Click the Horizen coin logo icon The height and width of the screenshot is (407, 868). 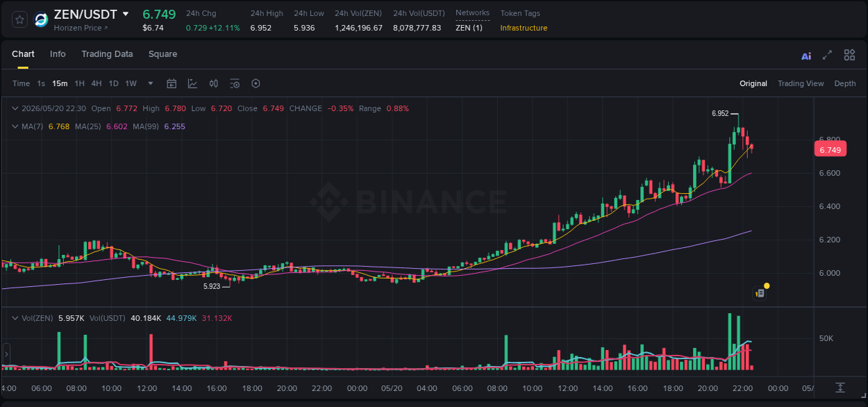coord(42,20)
